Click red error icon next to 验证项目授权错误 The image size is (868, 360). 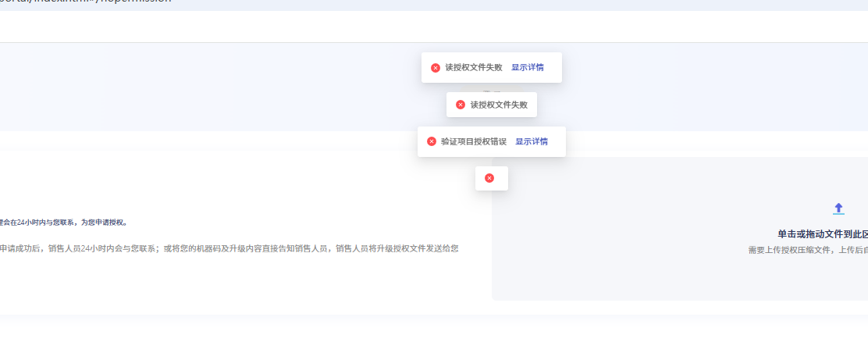click(x=432, y=142)
